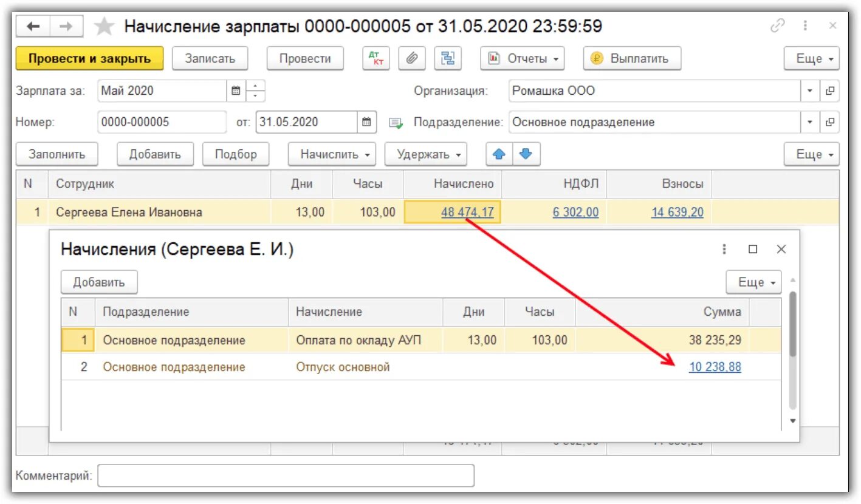
Task: Open Еще menu above employee table
Action: [811, 154]
